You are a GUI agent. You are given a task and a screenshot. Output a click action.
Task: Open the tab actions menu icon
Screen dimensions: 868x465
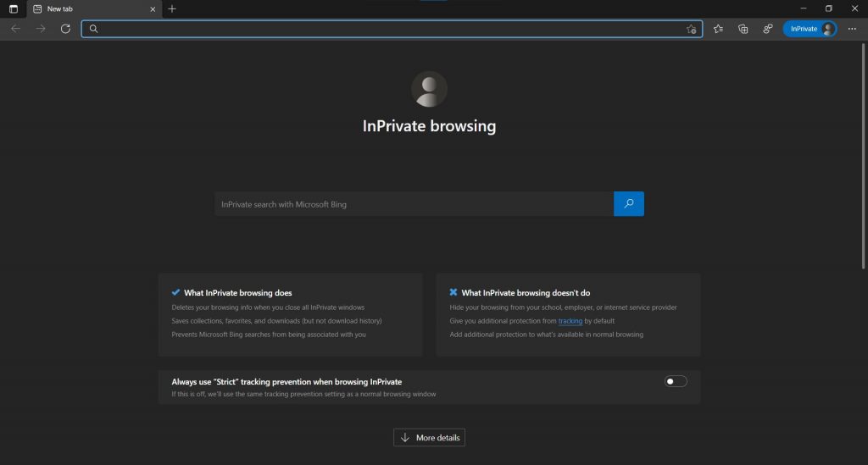coord(13,8)
